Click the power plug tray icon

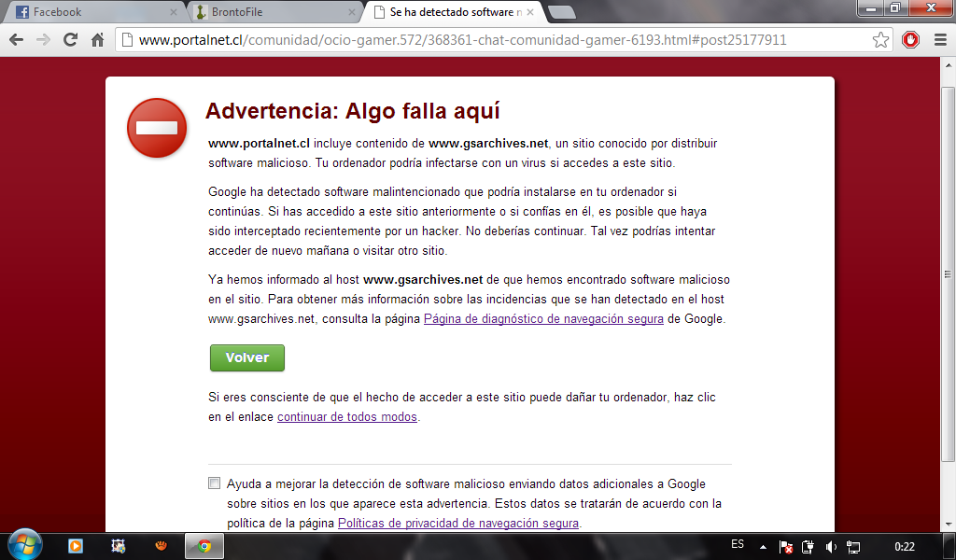(x=808, y=547)
